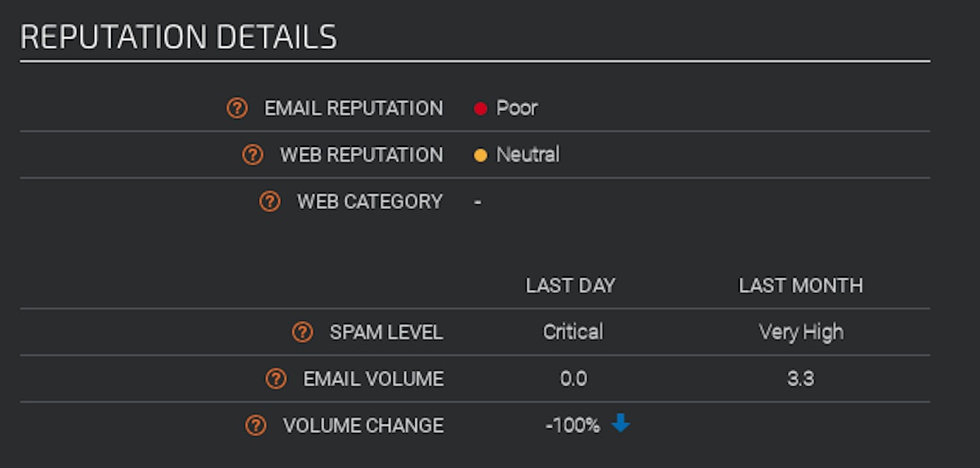This screenshot has width=980, height=468.
Task: Click the Very High spam level value
Action: pyautogui.click(x=800, y=332)
